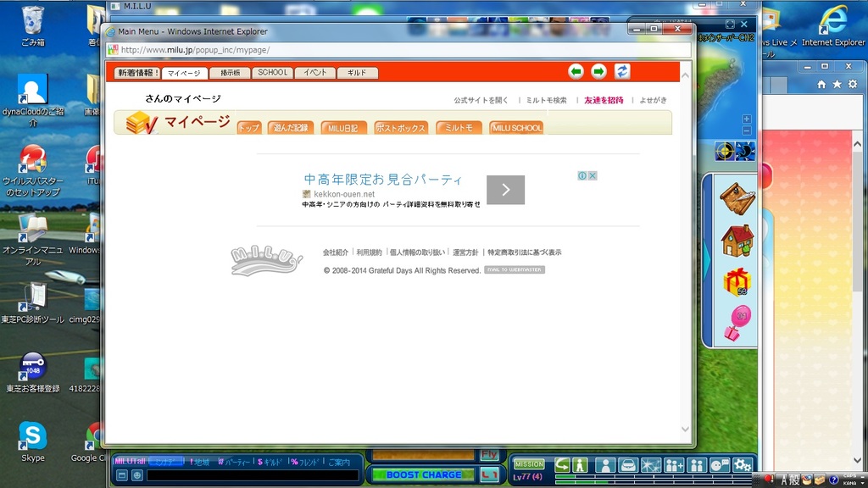Click the yellow crosshair target icon

724,152
